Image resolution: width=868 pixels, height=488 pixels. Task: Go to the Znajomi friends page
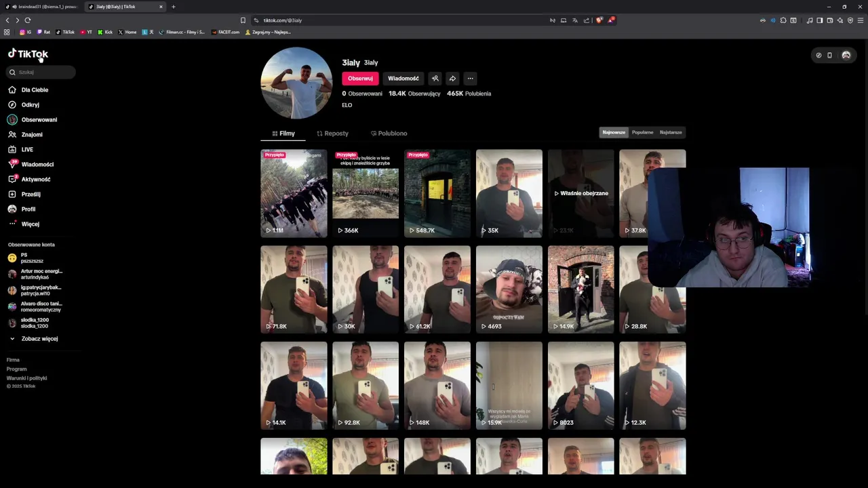(25, 134)
